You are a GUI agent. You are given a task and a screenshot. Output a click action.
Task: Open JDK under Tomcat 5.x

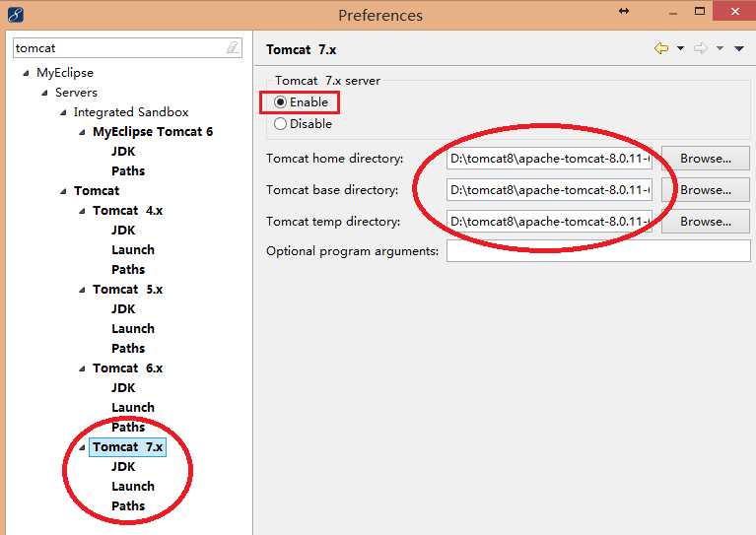123,309
